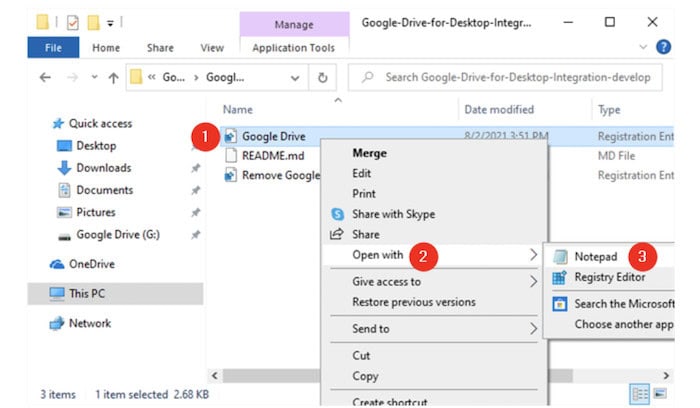Choose Cut in the context menu
700x408 pixels.
pos(361,356)
